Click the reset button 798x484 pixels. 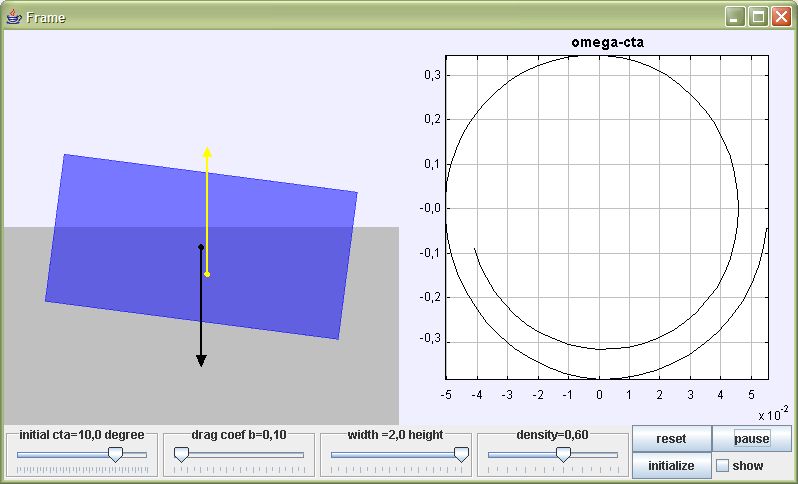click(671, 439)
